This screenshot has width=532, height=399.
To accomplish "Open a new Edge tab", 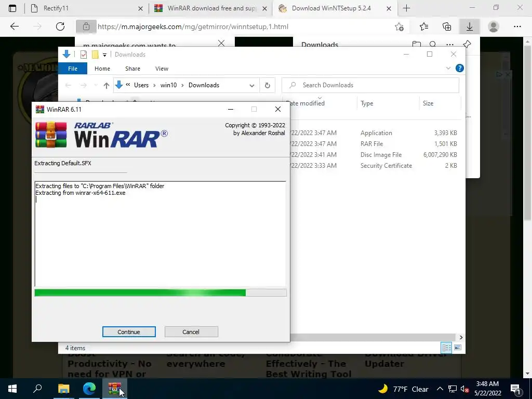I will (406, 8).
